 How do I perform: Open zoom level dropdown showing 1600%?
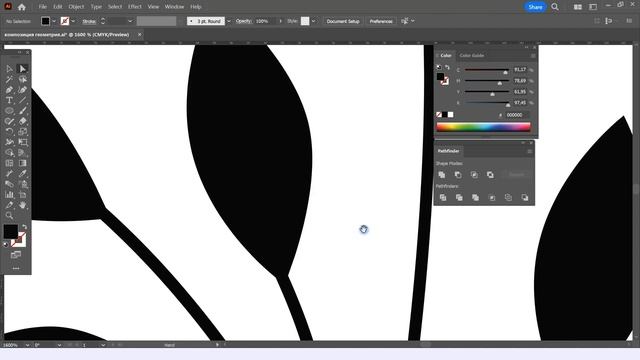pyautogui.click(x=27, y=345)
